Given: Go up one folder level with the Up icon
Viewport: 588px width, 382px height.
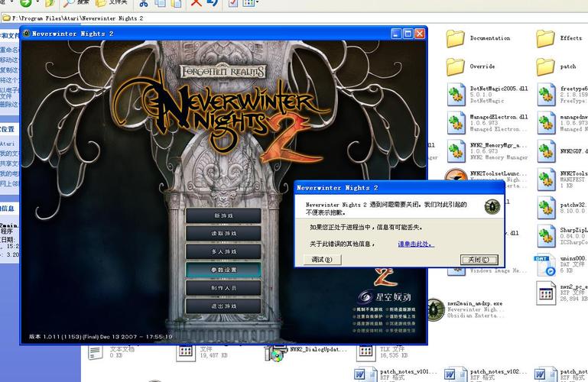Looking at the screenshot, I should 50,3.
